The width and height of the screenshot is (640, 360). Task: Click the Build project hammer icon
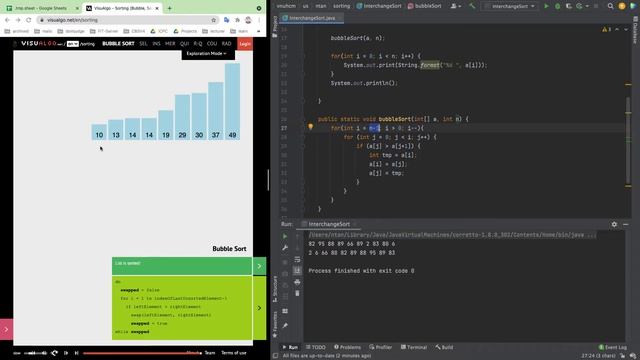[x=472, y=6]
